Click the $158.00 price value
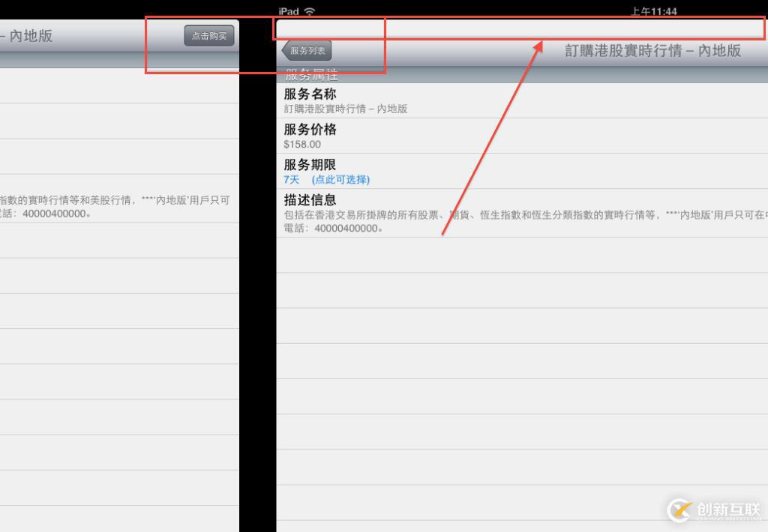The image size is (768, 532). 302,145
